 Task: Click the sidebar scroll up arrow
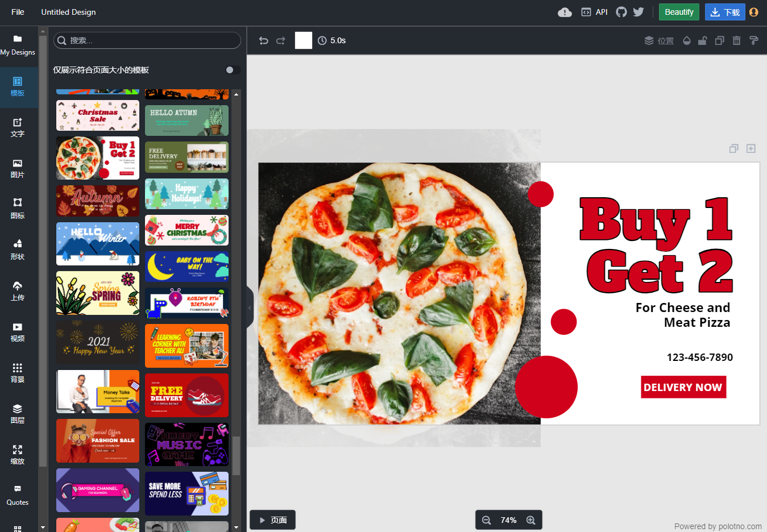tap(43, 31)
